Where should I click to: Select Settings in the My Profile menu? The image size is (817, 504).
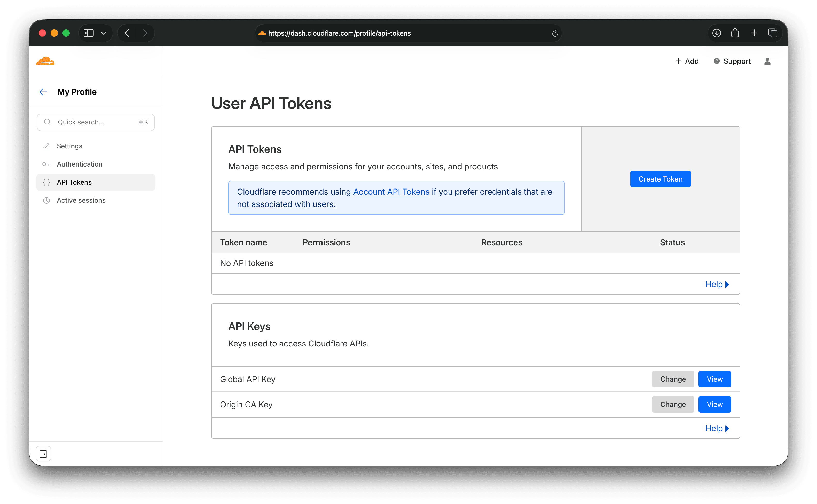pyautogui.click(x=69, y=146)
